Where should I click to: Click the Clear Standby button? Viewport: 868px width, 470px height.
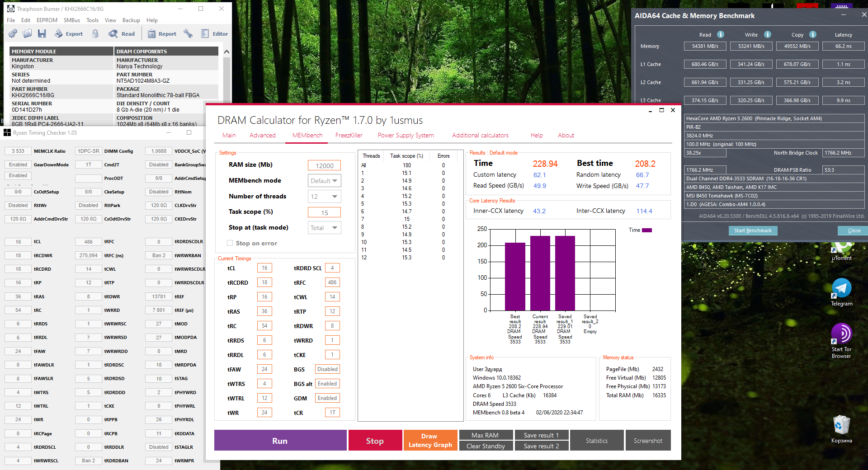click(486, 446)
